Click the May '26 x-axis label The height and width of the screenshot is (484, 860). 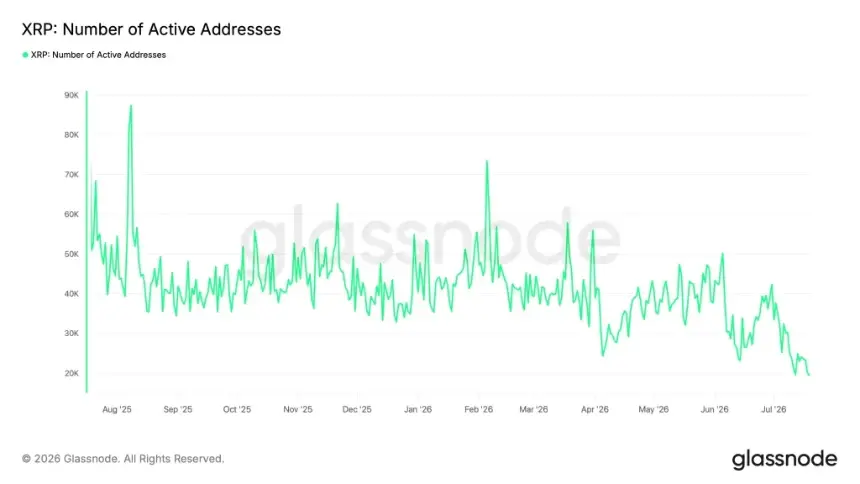pos(654,409)
